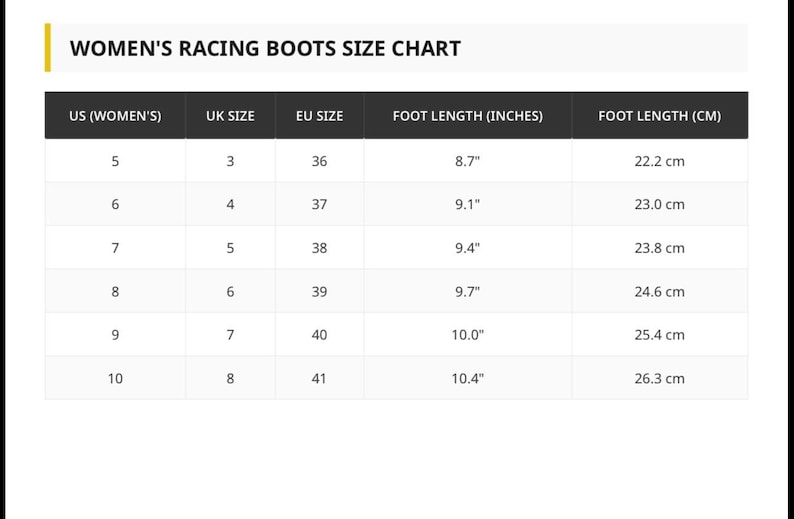Select EU size 41 cell
Viewport: 794px width, 519px height.
(x=320, y=378)
